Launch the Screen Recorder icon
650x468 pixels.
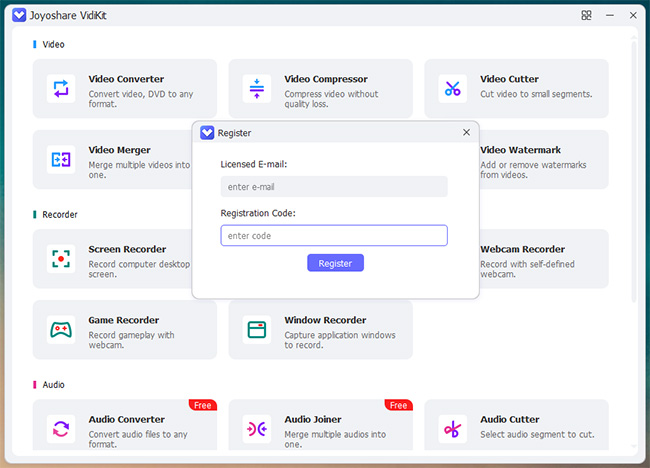point(61,259)
